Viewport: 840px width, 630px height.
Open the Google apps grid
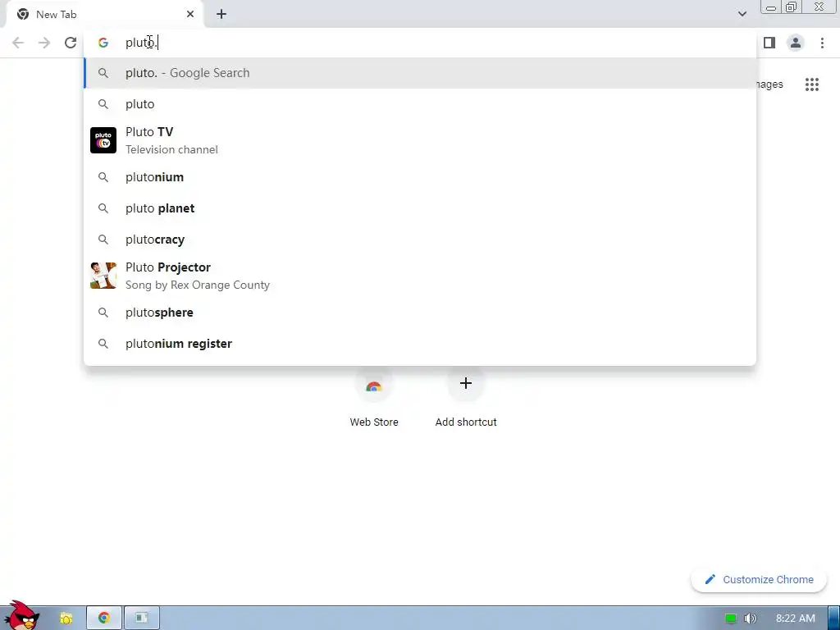coord(812,84)
